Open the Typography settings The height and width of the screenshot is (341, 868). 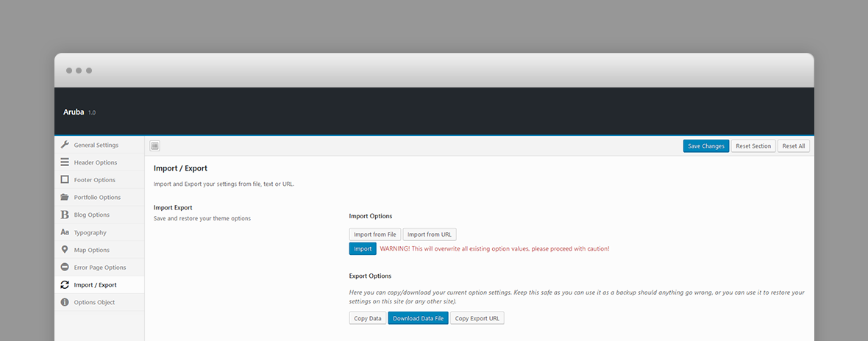pos(99,233)
